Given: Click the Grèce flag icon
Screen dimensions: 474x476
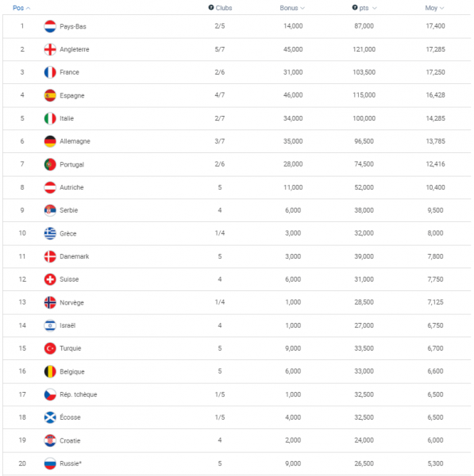Looking at the screenshot, I should pyautogui.click(x=50, y=233).
